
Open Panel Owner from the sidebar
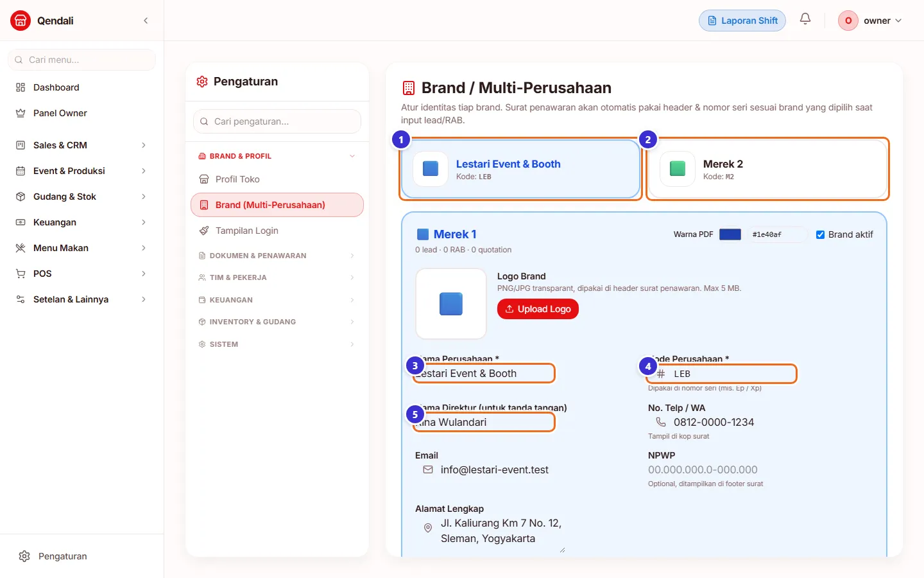[82, 113]
